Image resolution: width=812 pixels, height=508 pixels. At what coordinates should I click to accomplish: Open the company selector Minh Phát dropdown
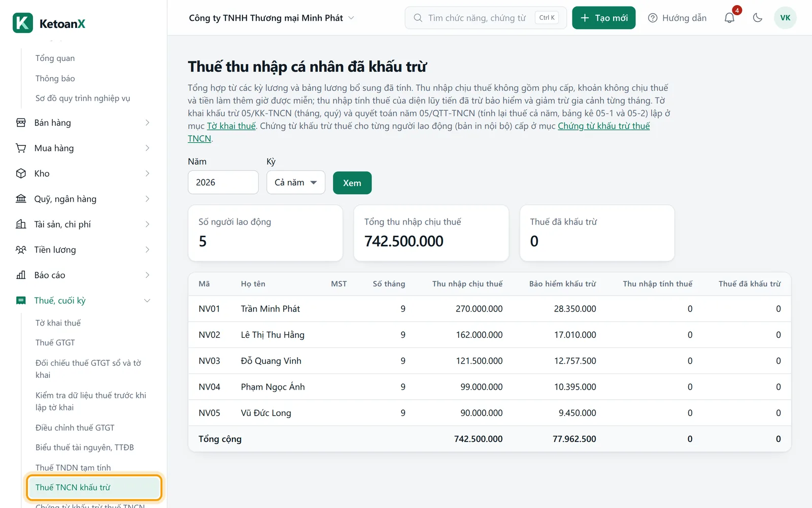coord(272,18)
